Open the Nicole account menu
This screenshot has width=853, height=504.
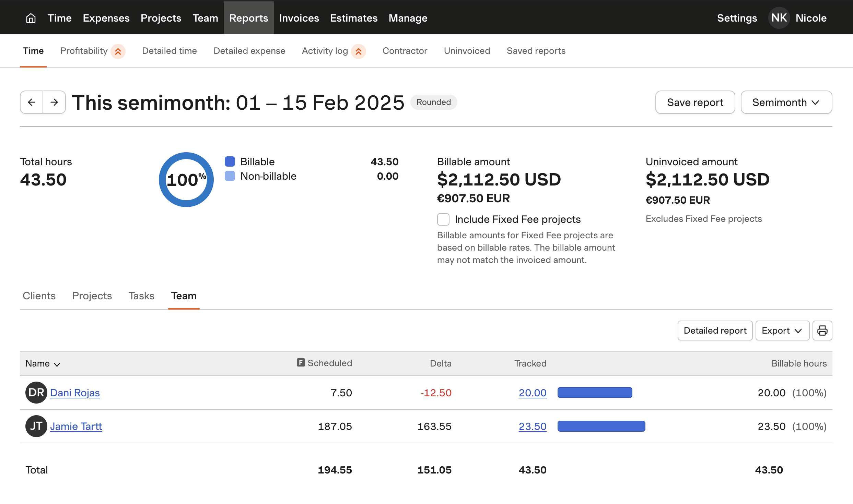point(811,18)
